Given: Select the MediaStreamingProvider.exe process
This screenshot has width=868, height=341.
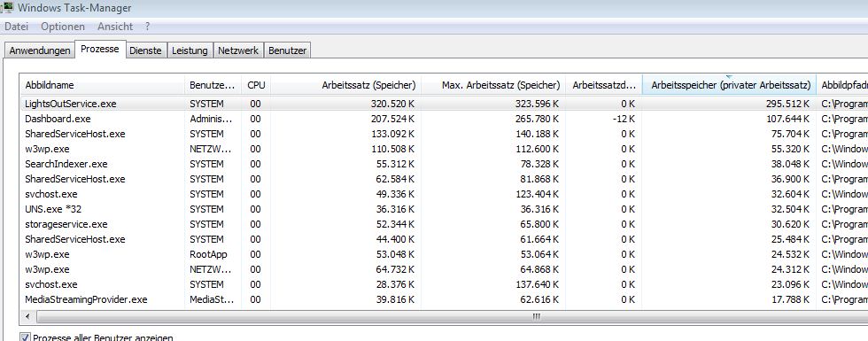Looking at the screenshot, I should [x=444, y=299].
